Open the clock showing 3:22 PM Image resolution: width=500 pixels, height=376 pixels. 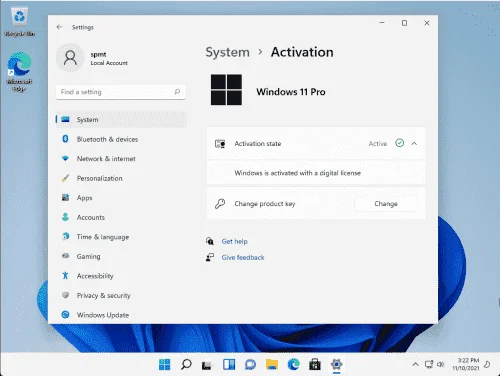click(466, 364)
